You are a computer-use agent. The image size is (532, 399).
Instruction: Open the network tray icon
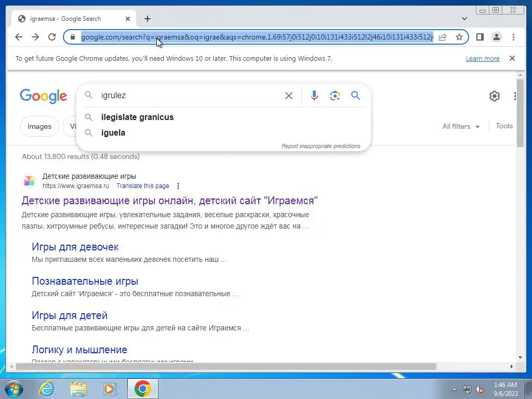point(467,389)
